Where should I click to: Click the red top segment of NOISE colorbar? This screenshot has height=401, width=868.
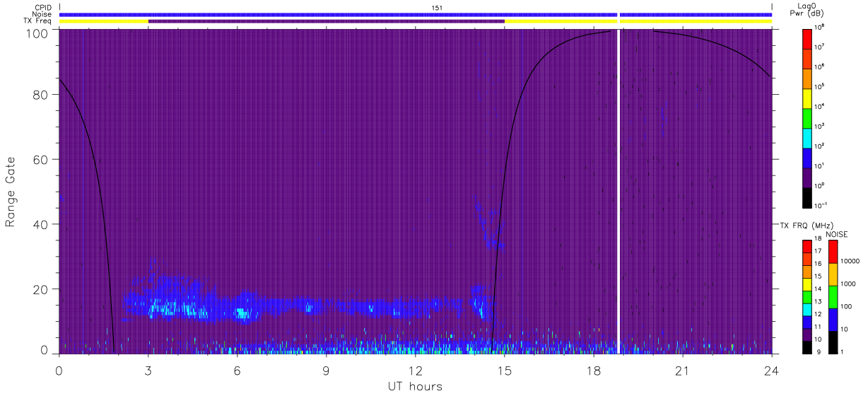tap(833, 252)
